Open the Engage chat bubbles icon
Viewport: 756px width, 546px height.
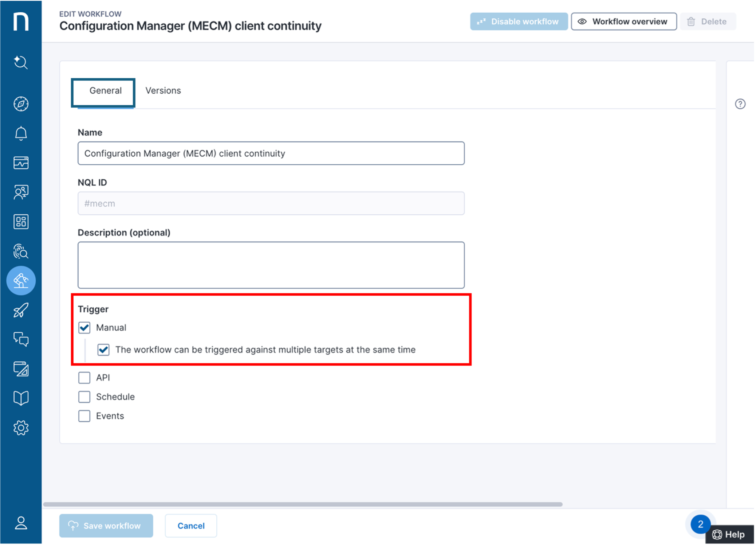click(x=21, y=340)
